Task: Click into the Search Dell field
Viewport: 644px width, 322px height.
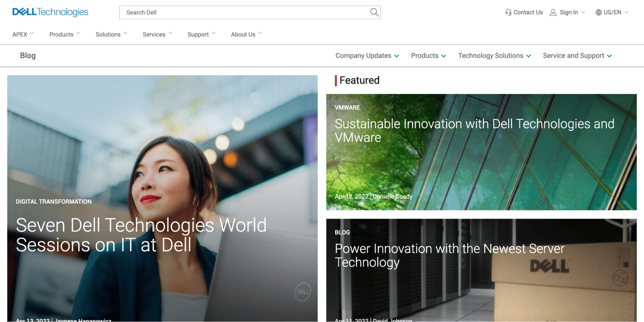Action: 245,12
